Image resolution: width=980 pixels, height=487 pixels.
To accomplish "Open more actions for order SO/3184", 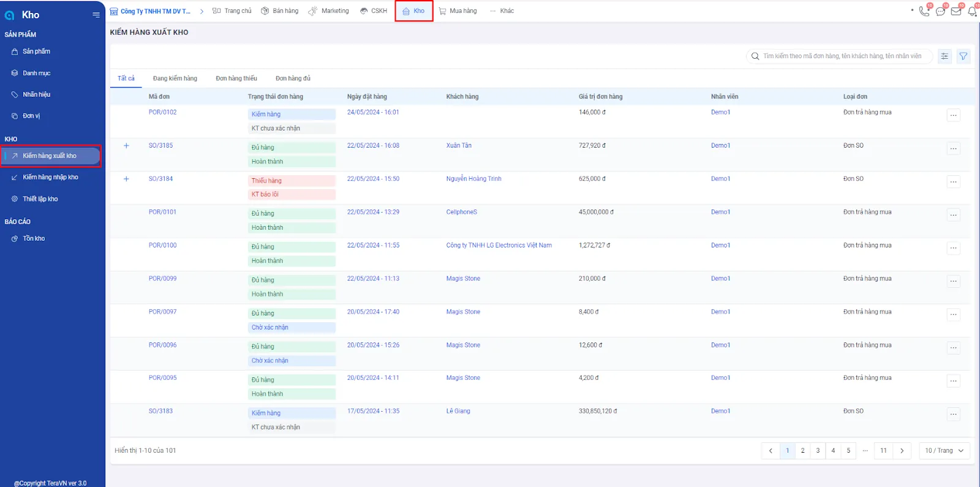I will [x=954, y=181].
